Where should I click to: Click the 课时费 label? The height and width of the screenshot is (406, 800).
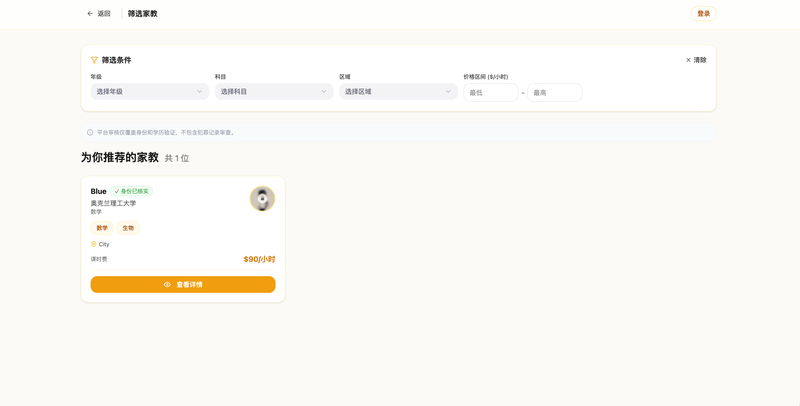coord(99,259)
